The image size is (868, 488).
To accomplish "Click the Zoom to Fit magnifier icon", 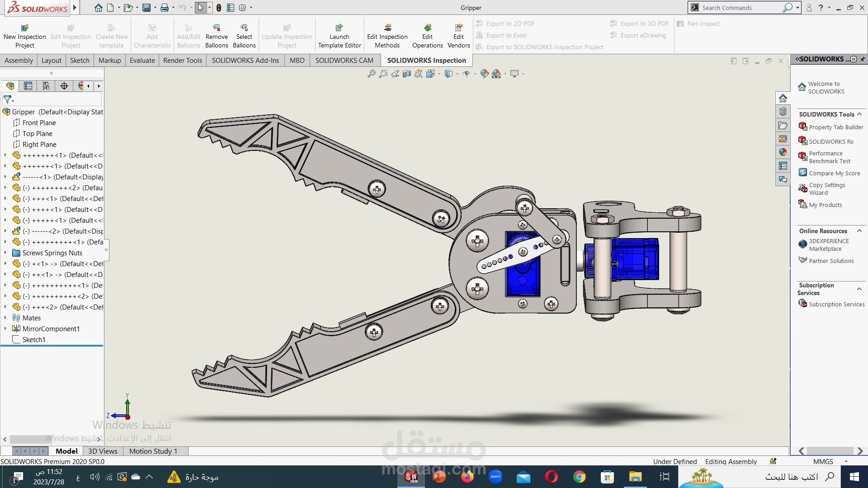I will (x=371, y=74).
